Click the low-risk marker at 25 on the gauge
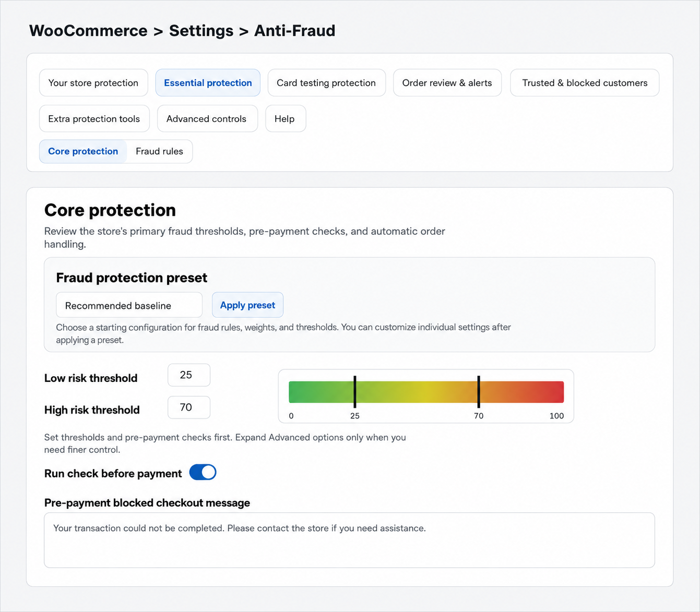Viewport: 700px width, 612px height. [355, 392]
